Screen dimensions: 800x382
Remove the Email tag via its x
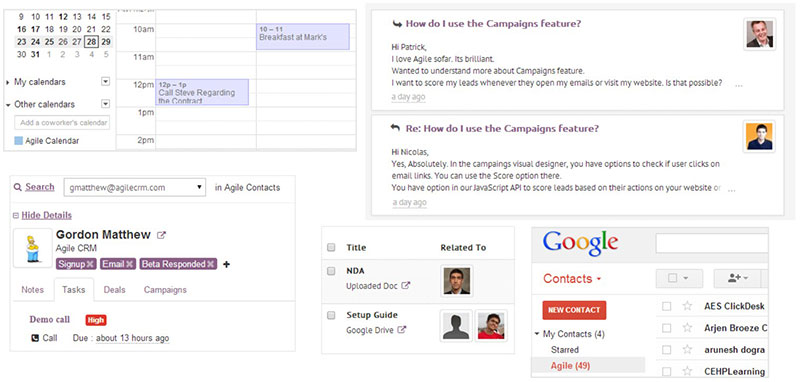click(130, 264)
